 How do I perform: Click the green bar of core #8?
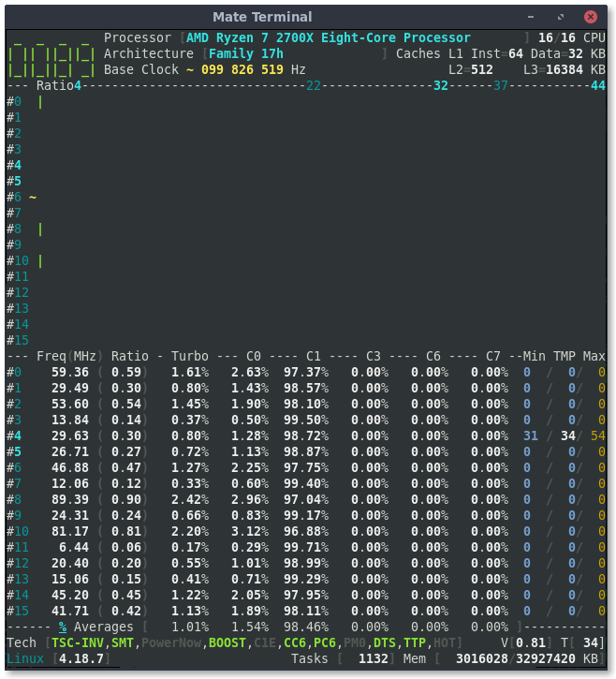(x=40, y=229)
